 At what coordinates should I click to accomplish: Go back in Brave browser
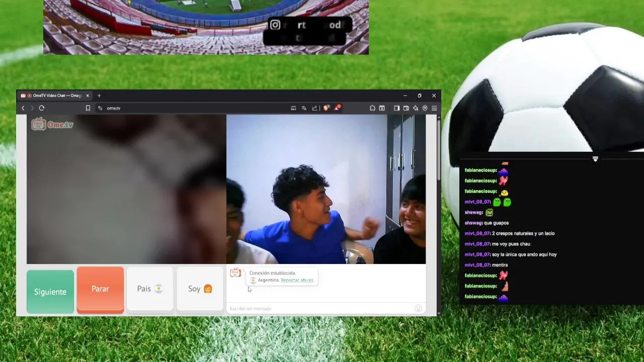coord(23,108)
